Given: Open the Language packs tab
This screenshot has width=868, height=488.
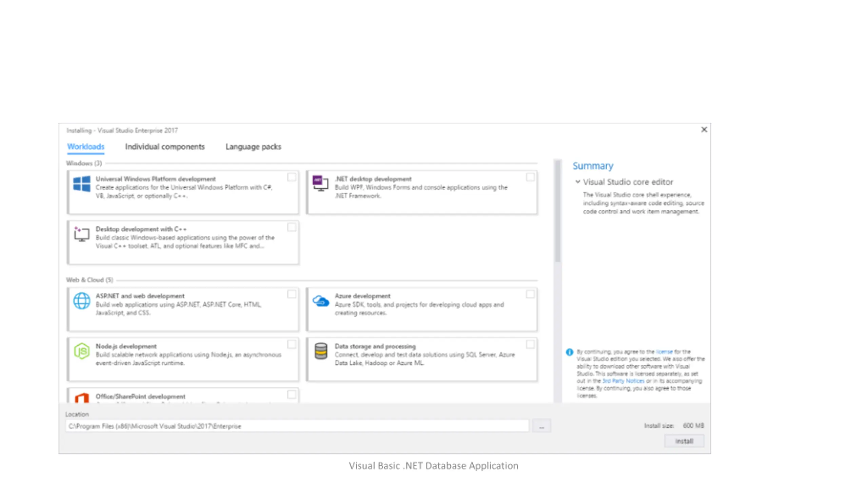Looking at the screenshot, I should pos(253,147).
